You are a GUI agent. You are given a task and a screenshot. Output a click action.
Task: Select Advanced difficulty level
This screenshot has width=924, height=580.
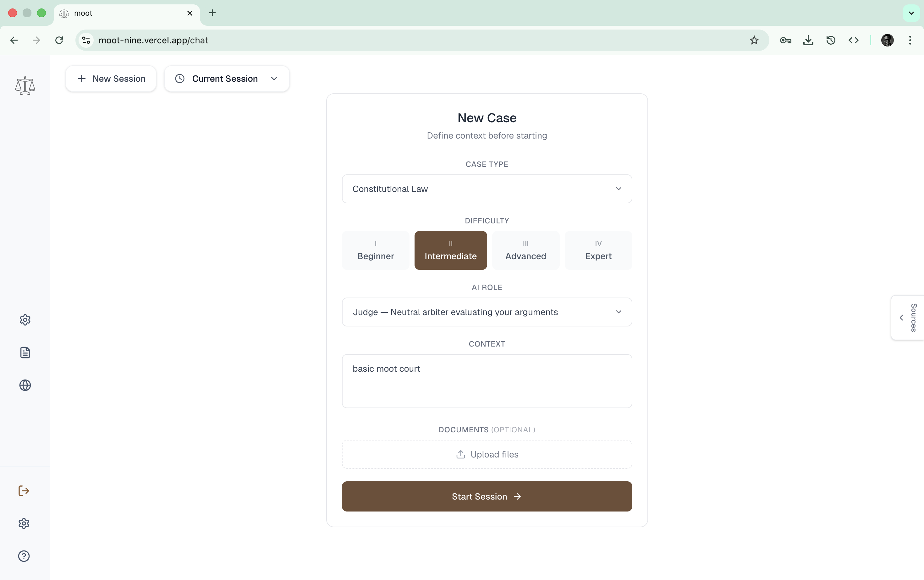tap(525, 250)
